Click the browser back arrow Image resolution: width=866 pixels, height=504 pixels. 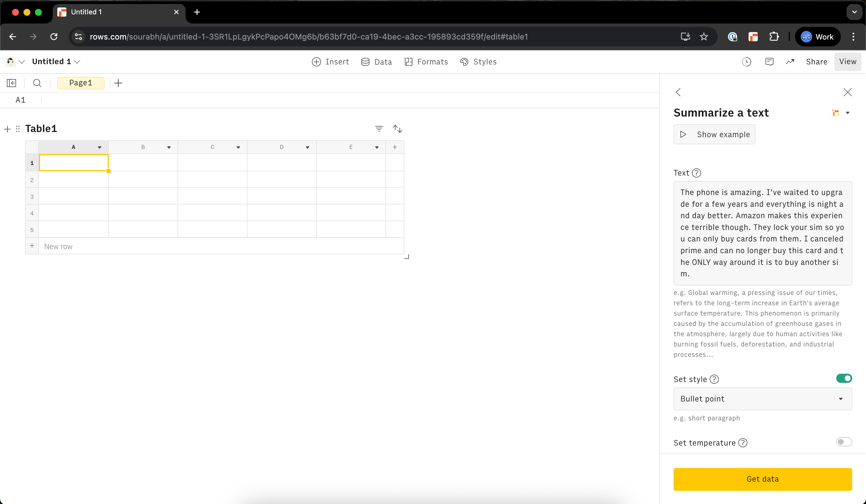coord(13,37)
